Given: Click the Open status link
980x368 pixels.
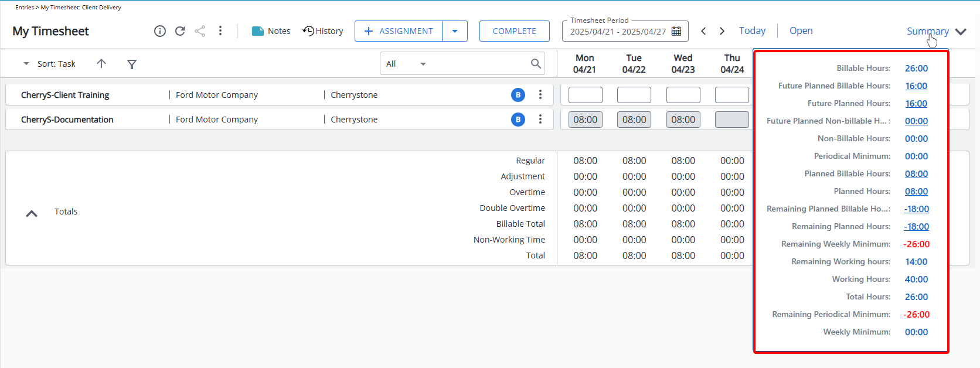Looking at the screenshot, I should coord(801,30).
